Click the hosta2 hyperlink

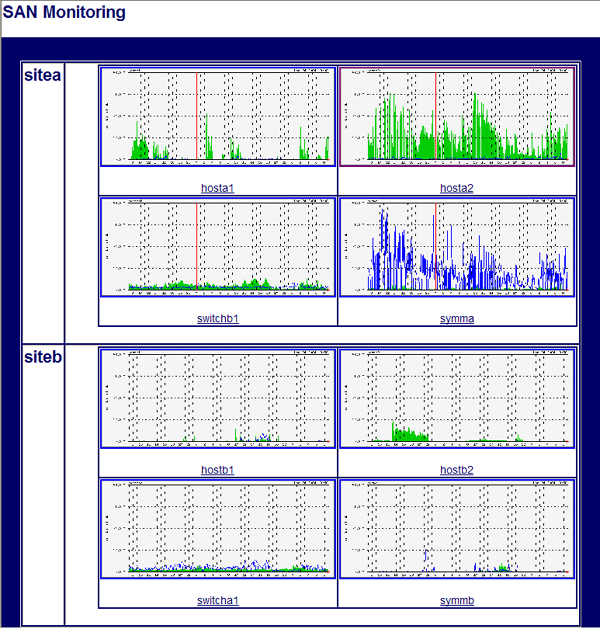click(x=457, y=188)
